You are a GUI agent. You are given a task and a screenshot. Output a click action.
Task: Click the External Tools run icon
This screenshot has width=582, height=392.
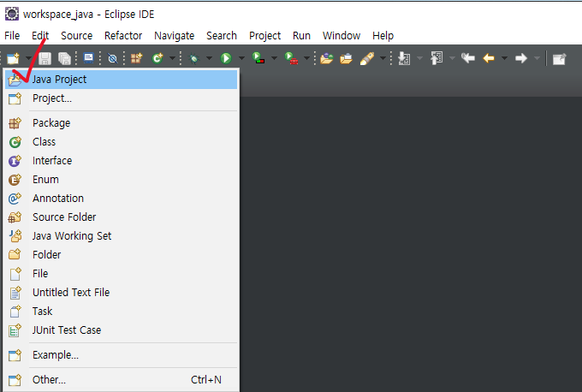(x=291, y=58)
